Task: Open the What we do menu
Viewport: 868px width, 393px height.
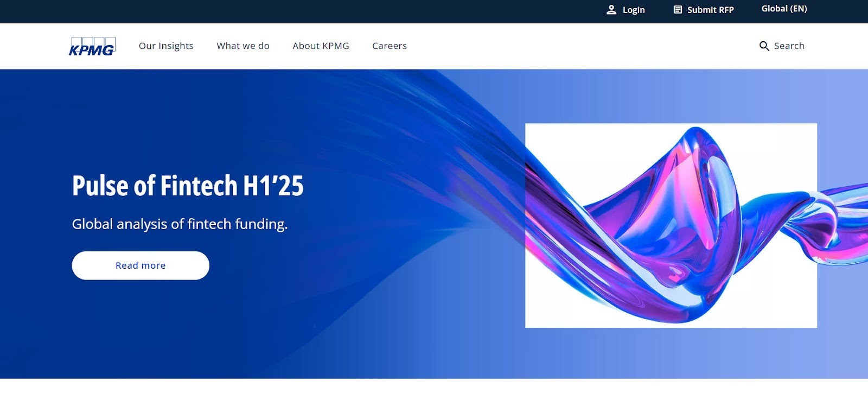Action: click(243, 46)
